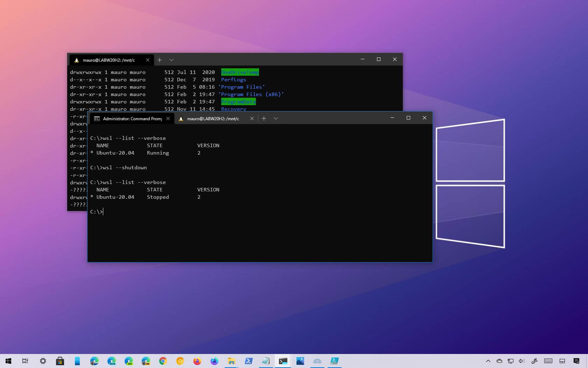The image size is (588, 368).
Task: Open a new terminal tab with the plus button
Action: click(x=264, y=118)
